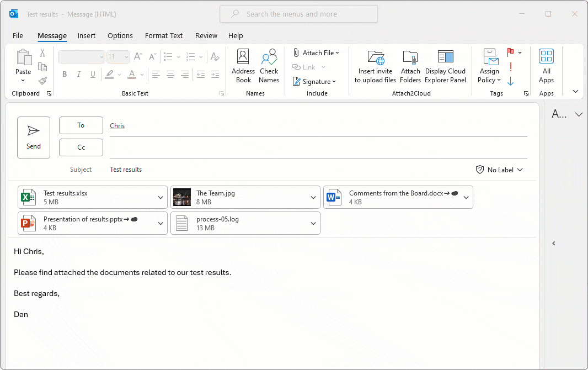This screenshot has width=588, height=370.
Task: Toggle Italic formatting
Action: coord(79,75)
